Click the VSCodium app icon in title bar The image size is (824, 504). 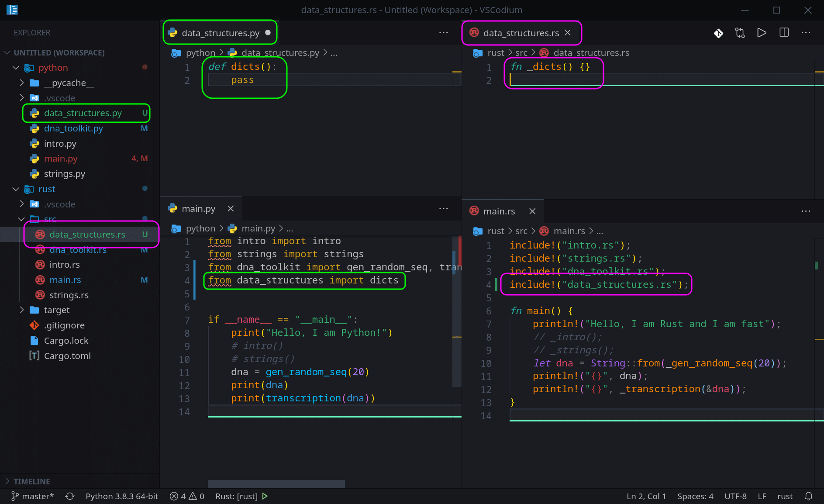coord(12,10)
